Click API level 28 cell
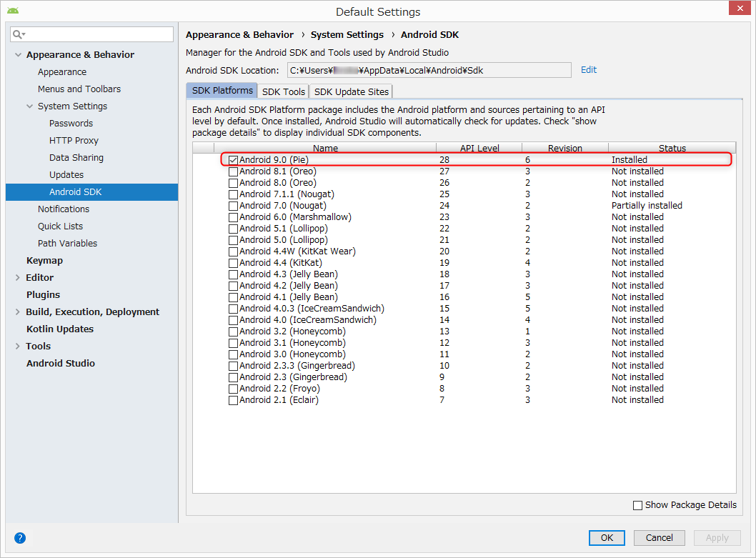 pyautogui.click(x=444, y=160)
